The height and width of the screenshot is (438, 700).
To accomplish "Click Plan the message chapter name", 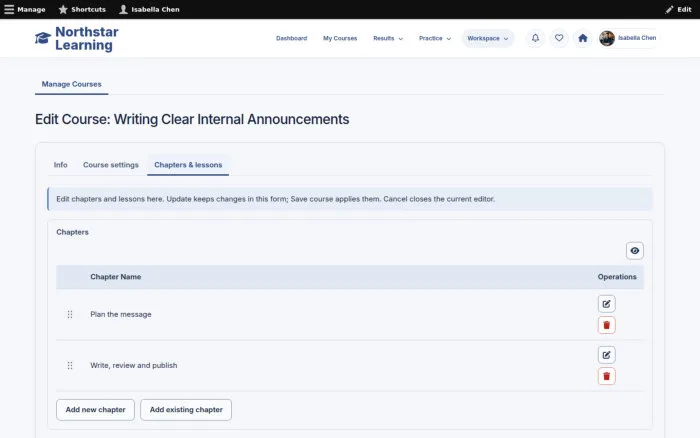I will [121, 314].
